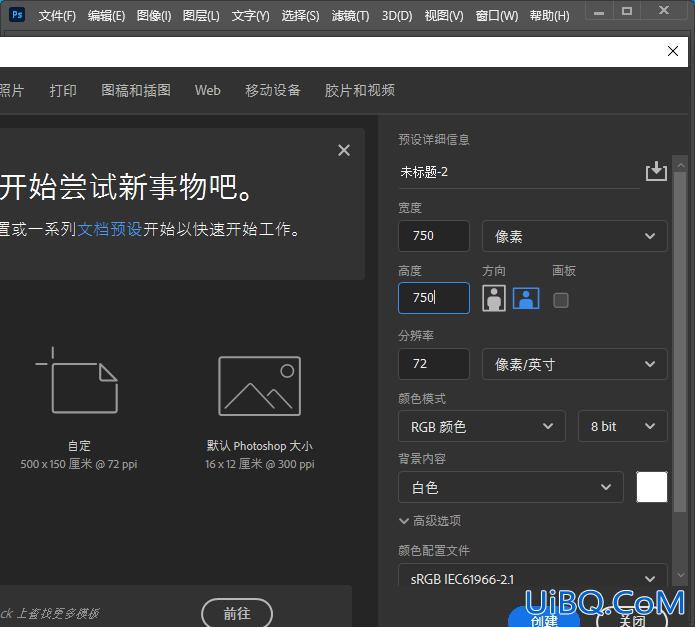Open the 编辑(E) menu
695x627 pixels.
(106, 16)
